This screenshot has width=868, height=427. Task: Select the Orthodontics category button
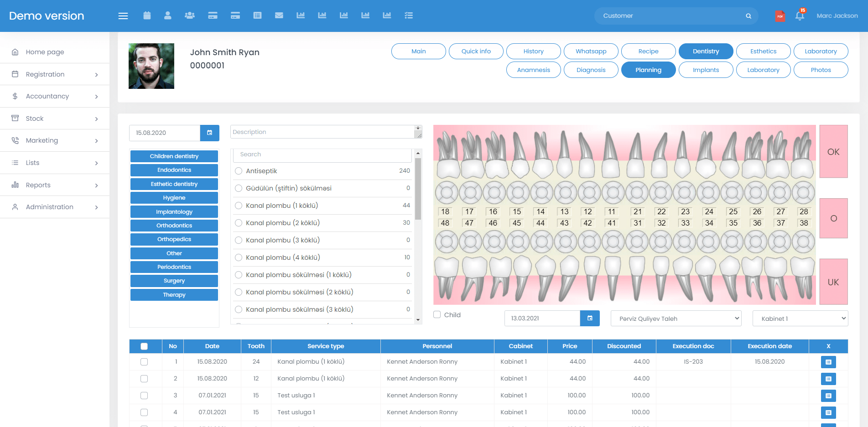(x=174, y=226)
